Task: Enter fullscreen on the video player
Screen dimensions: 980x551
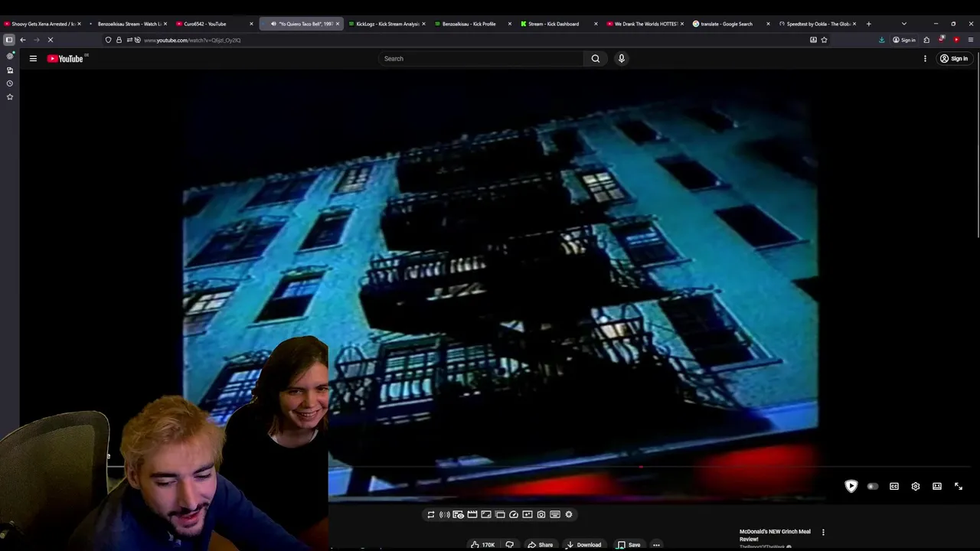Action: point(959,487)
